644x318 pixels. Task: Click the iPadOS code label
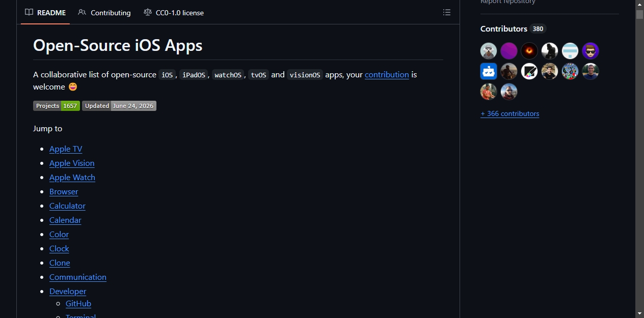tap(194, 75)
